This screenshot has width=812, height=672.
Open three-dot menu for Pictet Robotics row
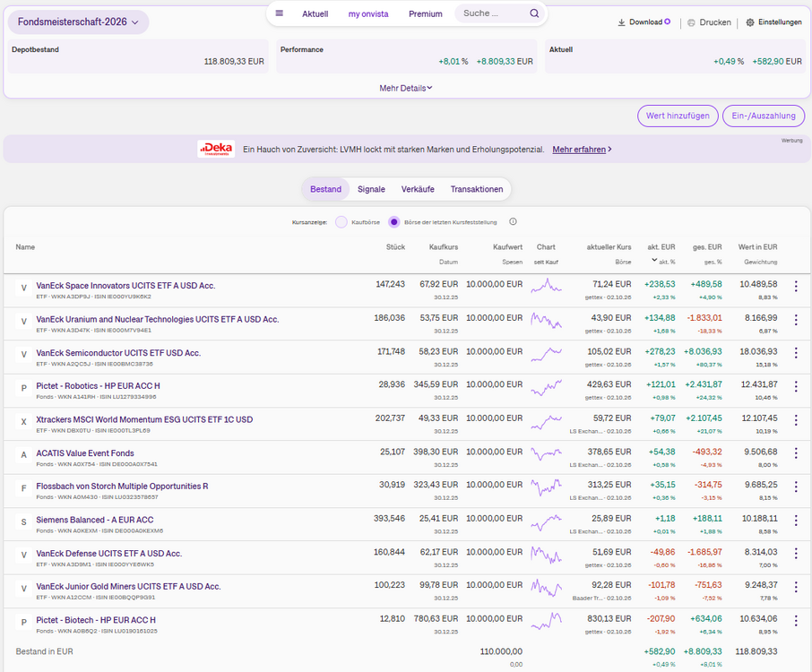(x=796, y=386)
